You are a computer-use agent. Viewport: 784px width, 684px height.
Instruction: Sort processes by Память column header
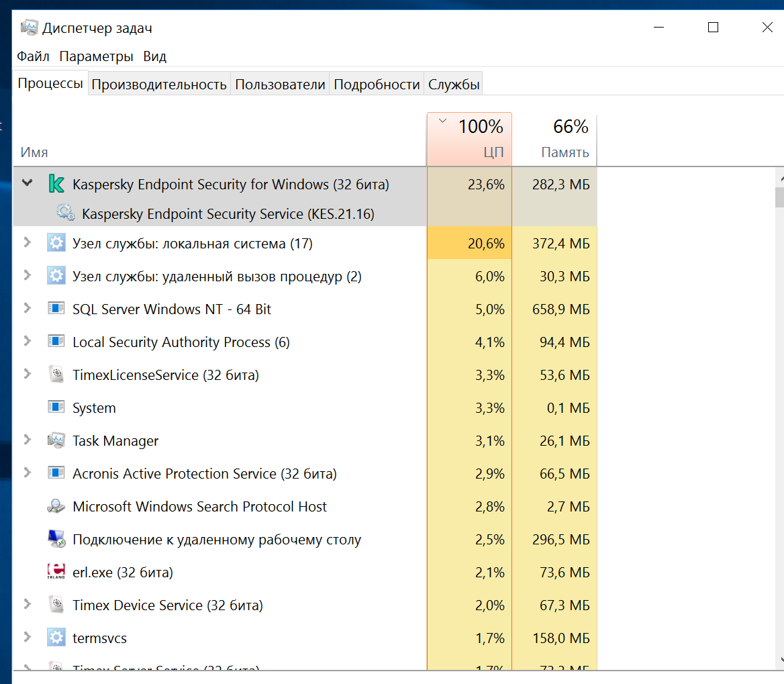pyautogui.click(x=554, y=139)
